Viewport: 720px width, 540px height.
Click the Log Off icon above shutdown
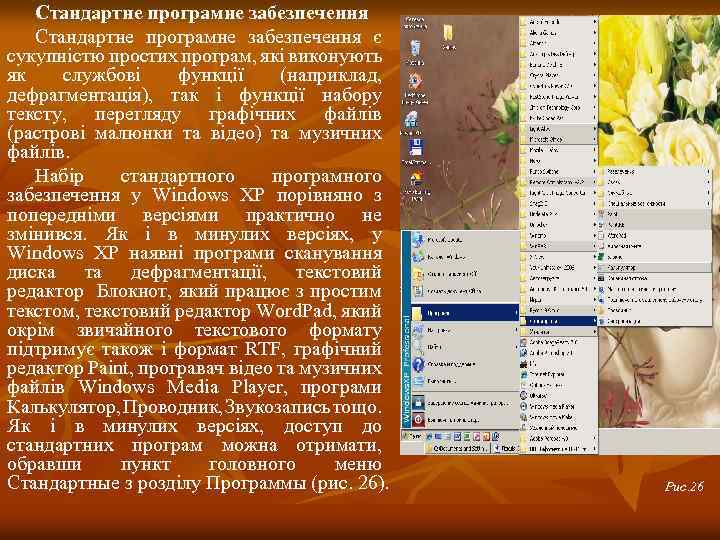pos(418,403)
